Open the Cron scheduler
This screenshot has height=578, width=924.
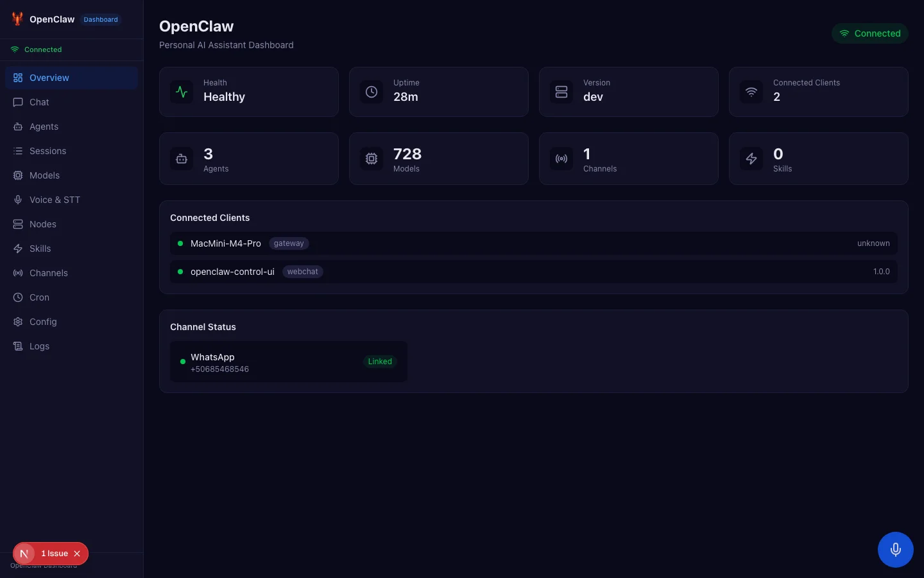click(38, 297)
